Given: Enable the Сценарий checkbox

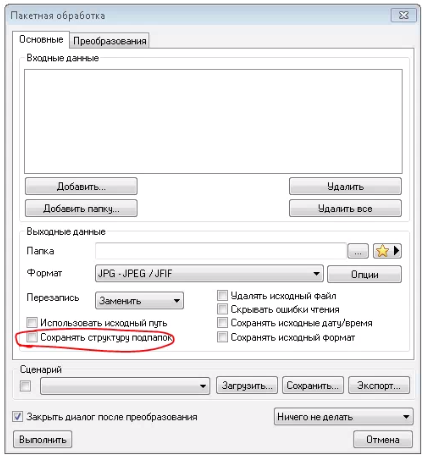Looking at the screenshot, I should 25,386.
